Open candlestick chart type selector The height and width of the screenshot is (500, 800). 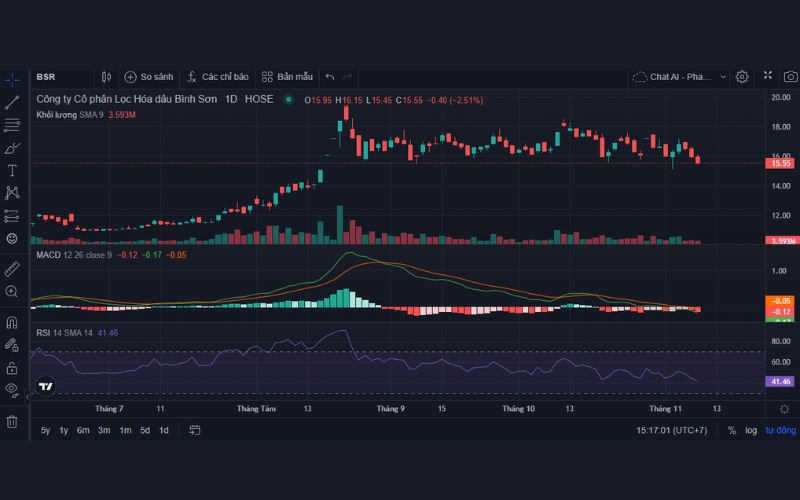pos(107,76)
